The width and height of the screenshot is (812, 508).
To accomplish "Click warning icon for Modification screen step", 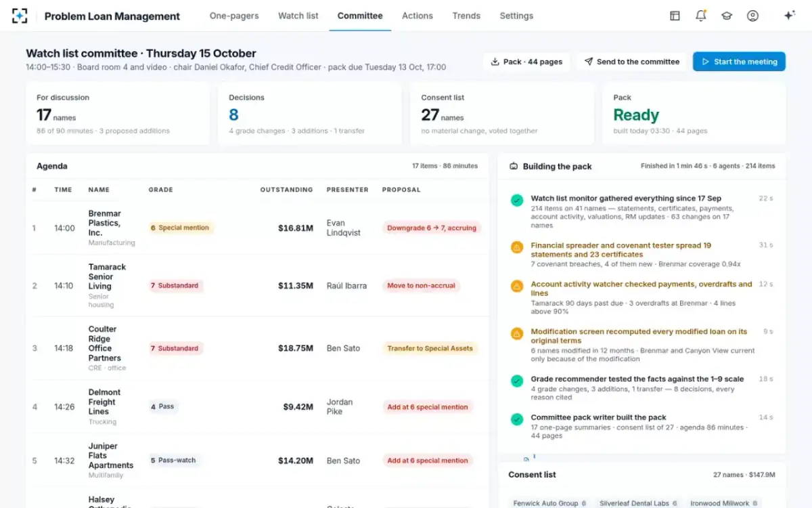I will click(x=517, y=333).
